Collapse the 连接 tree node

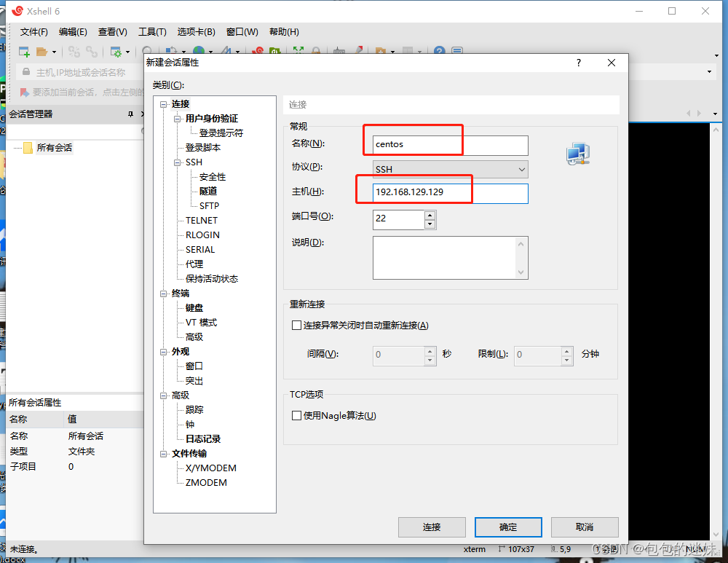coord(163,105)
